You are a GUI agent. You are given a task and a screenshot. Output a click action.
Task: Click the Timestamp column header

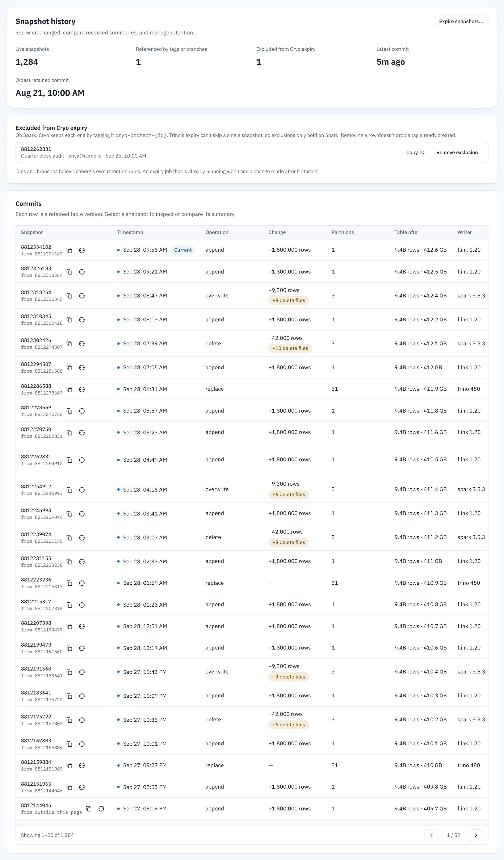pos(130,232)
